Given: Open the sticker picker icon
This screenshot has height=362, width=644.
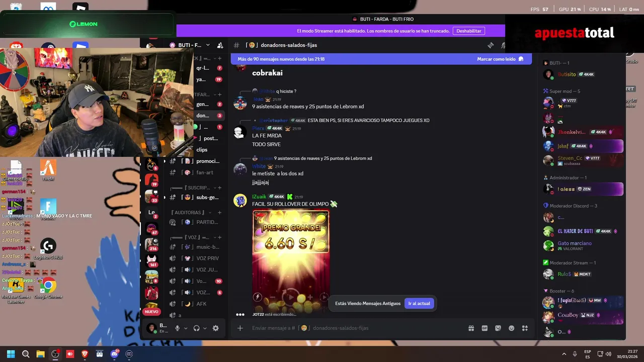Looking at the screenshot, I should [x=498, y=328].
